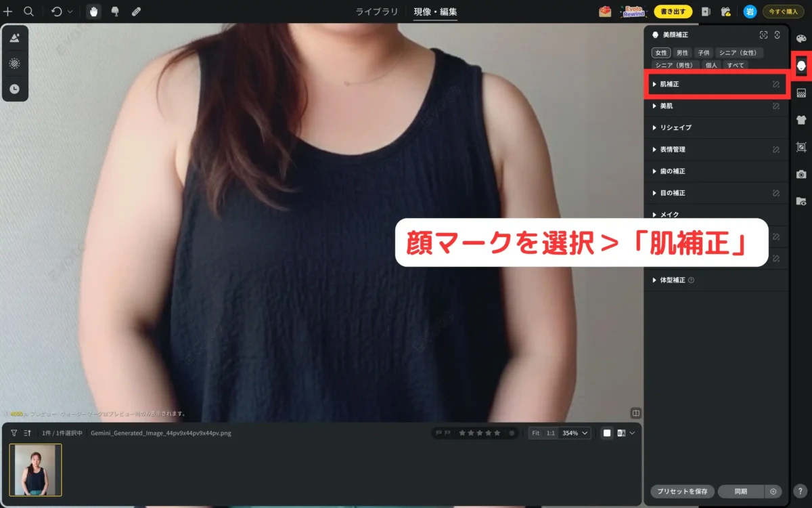Select the 女性 filter tag
The width and height of the screenshot is (812, 508).
click(661, 53)
